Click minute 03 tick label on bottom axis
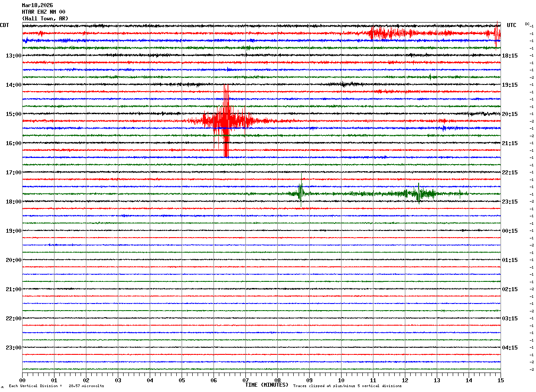The width and height of the screenshot is (536, 392). click(x=118, y=380)
